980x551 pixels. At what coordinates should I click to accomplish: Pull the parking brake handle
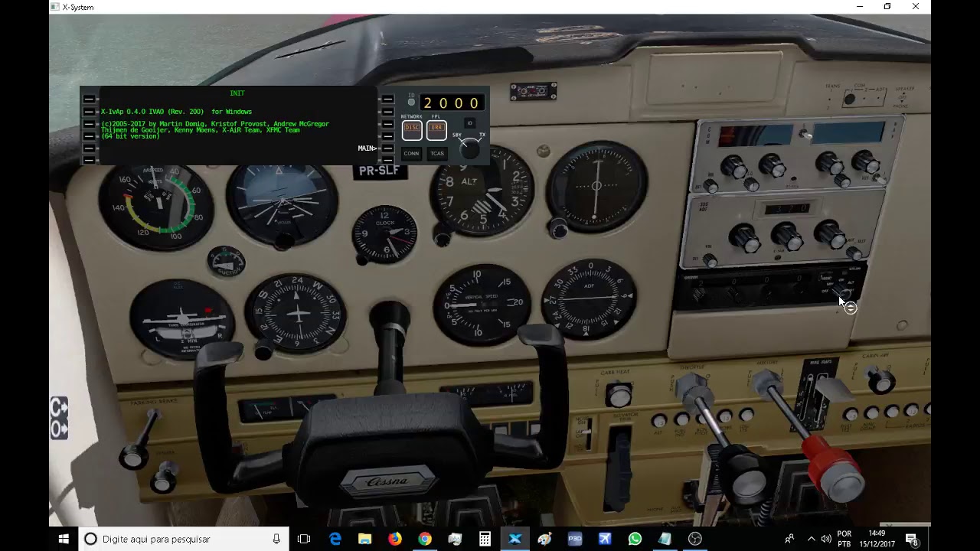click(x=133, y=458)
